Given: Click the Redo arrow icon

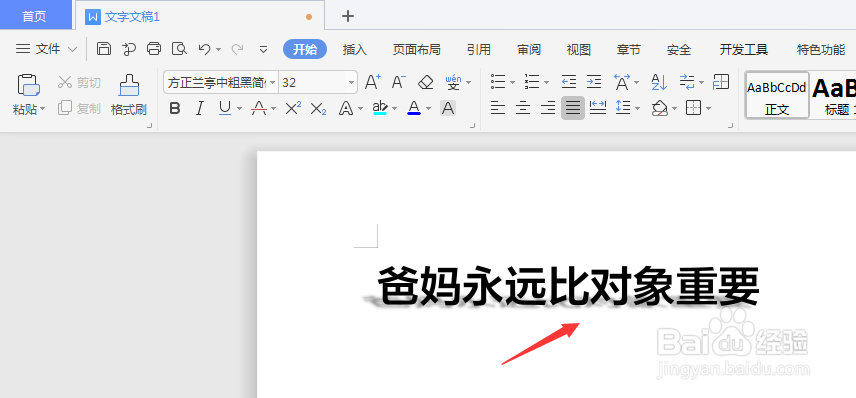Looking at the screenshot, I should (x=237, y=49).
